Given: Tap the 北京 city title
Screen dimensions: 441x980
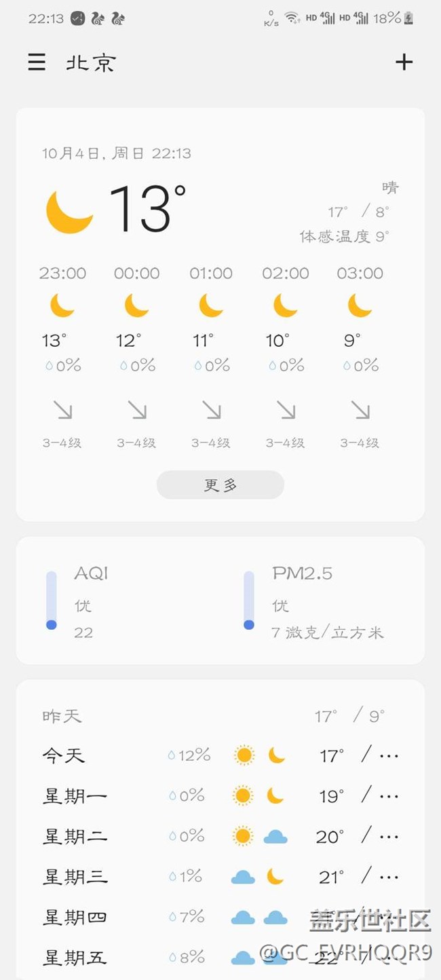Looking at the screenshot, I should point(91,63).
